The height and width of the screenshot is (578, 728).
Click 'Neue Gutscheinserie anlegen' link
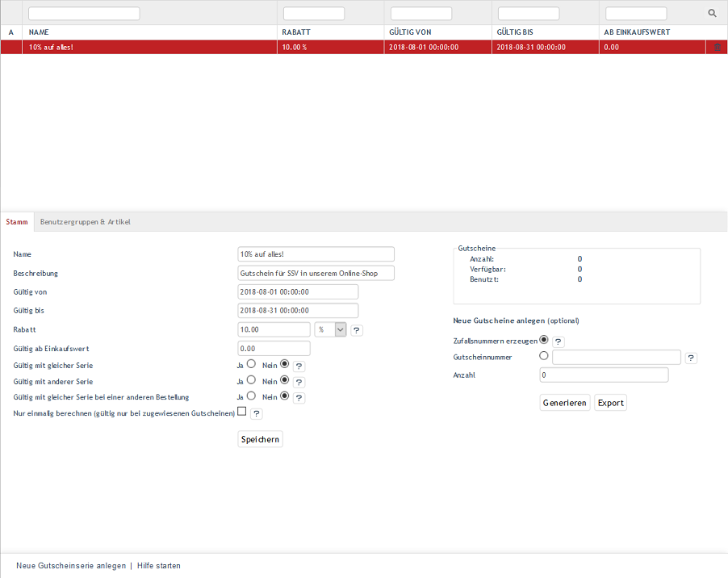(71, 566)
